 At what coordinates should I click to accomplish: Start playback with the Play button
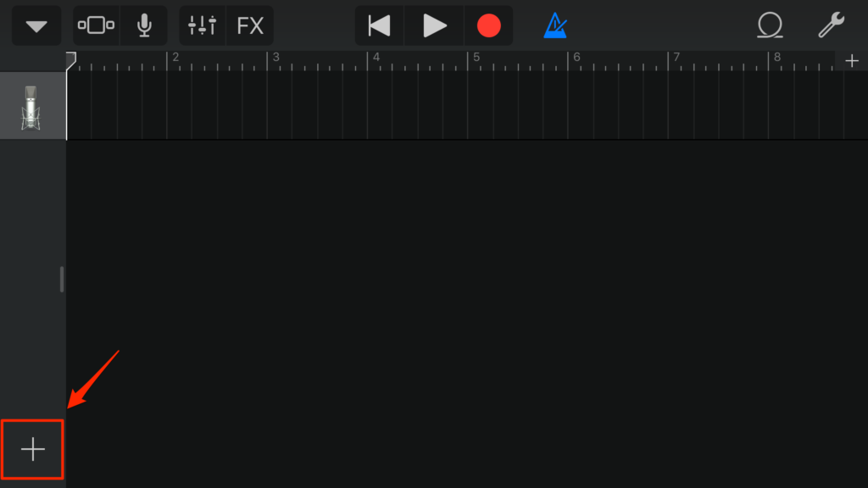tap(434, 25)
